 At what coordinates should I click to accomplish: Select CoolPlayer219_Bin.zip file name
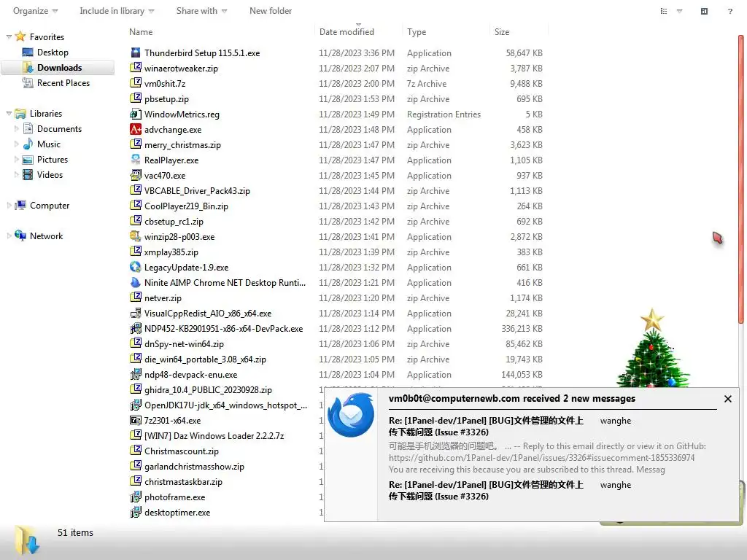coord(186,206)
